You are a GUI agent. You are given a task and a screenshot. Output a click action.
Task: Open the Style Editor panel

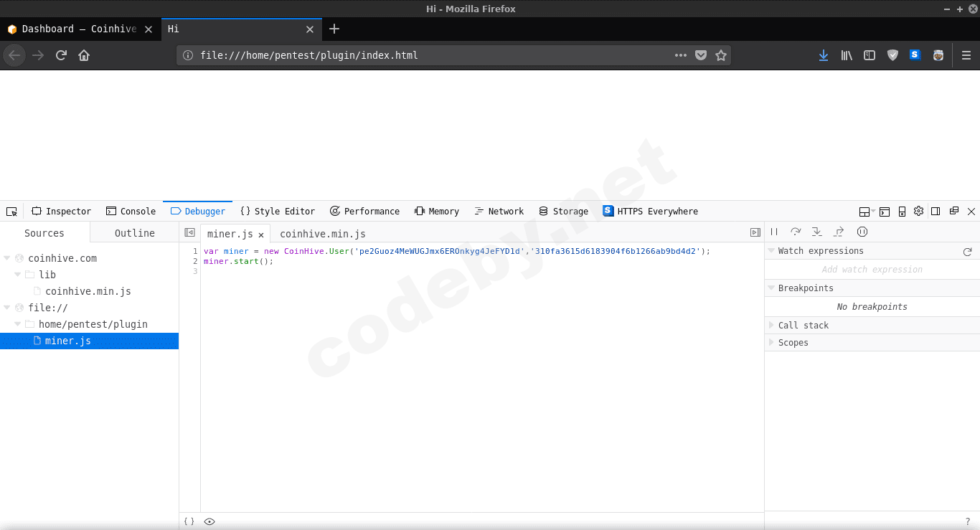[x=278, y=212]
